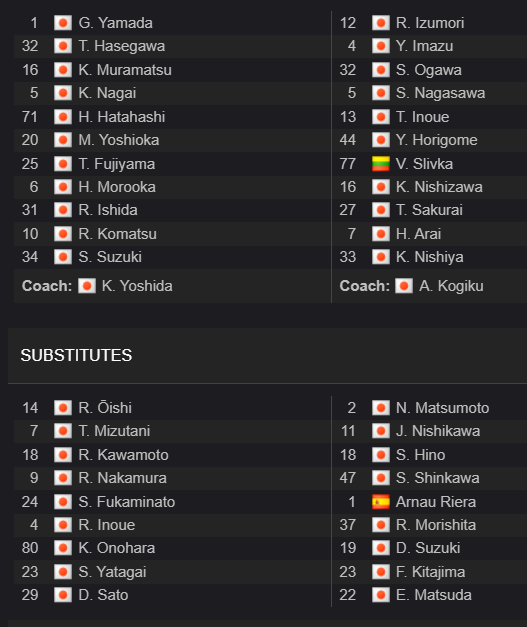The width and height of the screenshot is (527, 627).
Task: Click the flag icon beside coach K. Yoshida
Action: [x=87, y=286]
